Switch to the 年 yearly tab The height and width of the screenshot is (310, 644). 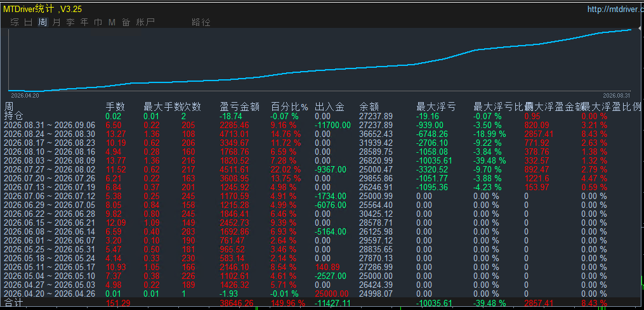pos(84,22)
